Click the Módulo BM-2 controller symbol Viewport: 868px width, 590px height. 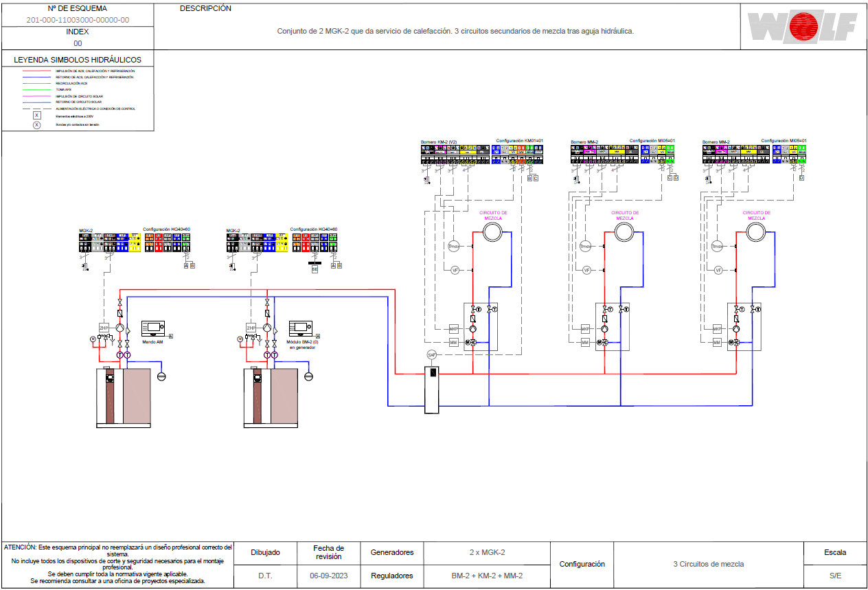[300, 328]
